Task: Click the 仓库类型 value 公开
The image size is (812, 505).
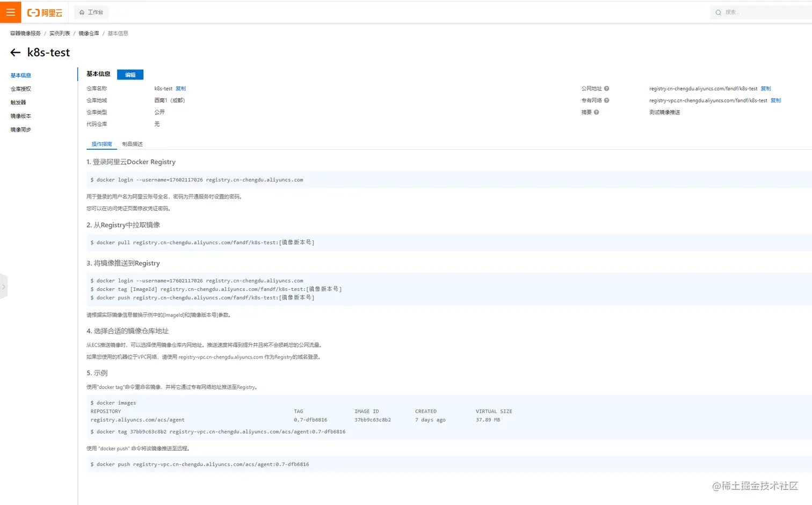Action: [x=160, y=112]
